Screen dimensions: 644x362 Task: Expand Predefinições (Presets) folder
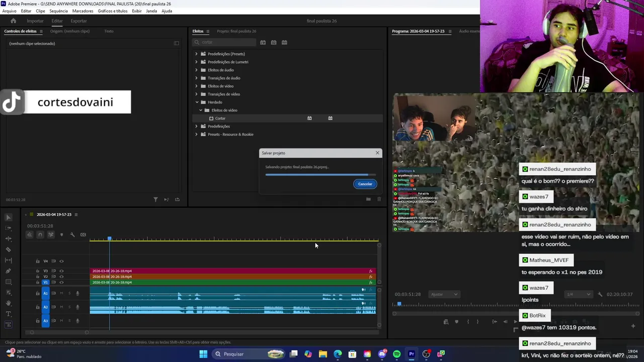tap(196, 54)
